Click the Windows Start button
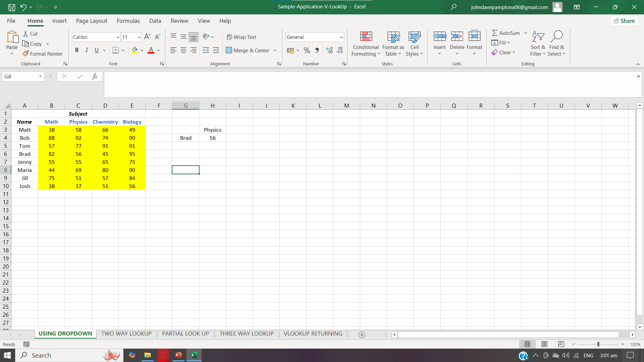Viewport: 644px width, 362px height. 7,355
